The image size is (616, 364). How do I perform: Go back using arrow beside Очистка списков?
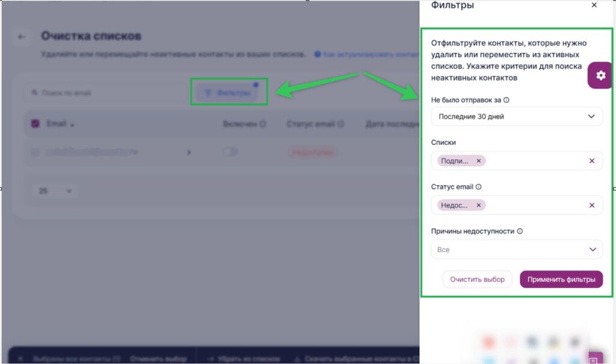21,37
